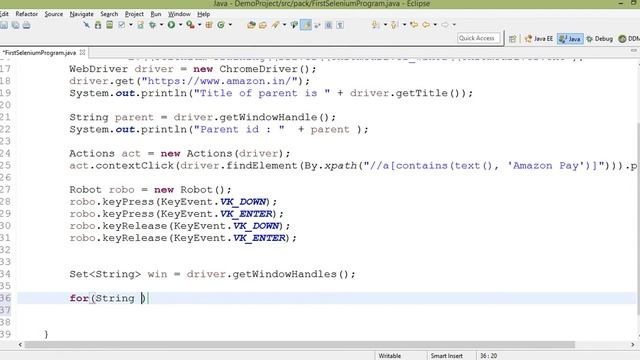Close the FirstSeleniumProgram.java editor tab
Screen dimensions: 640x360
[x=82, y=52]
